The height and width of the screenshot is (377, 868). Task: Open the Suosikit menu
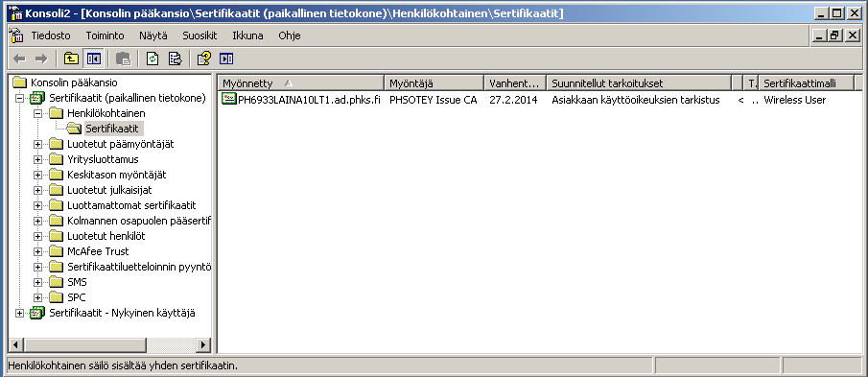point(199,36)
